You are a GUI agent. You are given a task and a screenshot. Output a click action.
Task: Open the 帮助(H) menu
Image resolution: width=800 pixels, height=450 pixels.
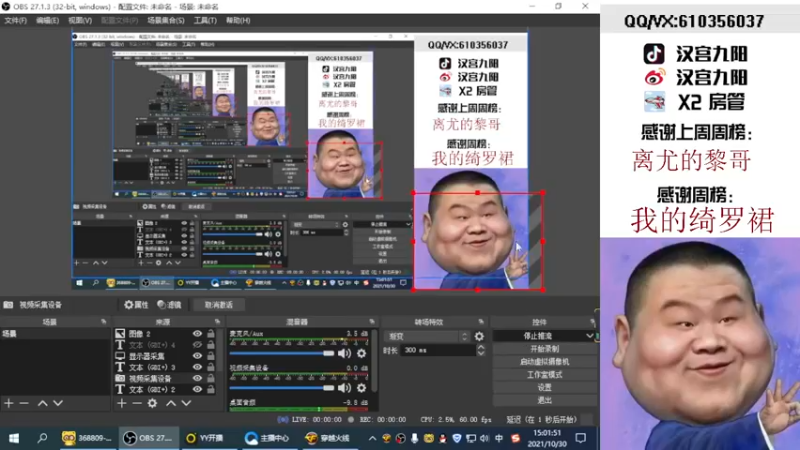[238, 20]
